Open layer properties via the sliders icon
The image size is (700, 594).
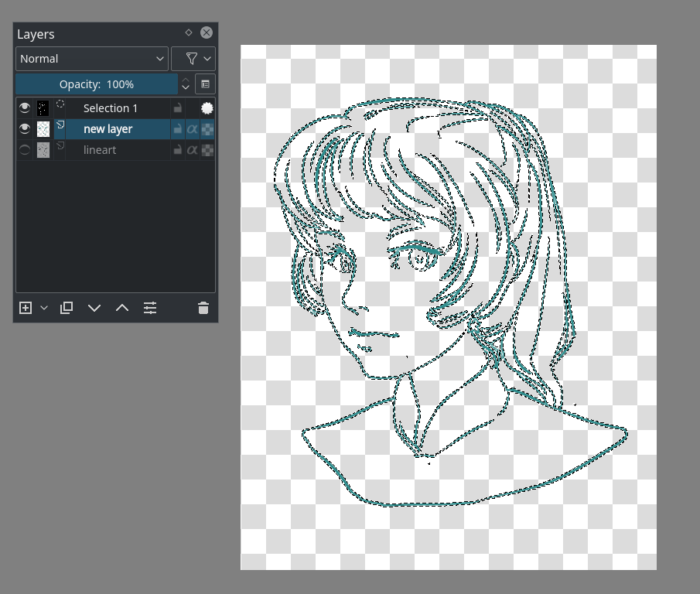150,308
